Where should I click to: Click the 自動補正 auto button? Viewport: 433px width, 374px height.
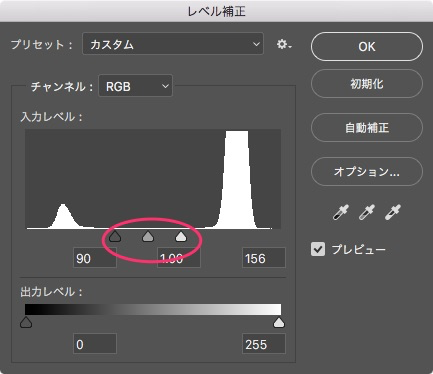367,128
